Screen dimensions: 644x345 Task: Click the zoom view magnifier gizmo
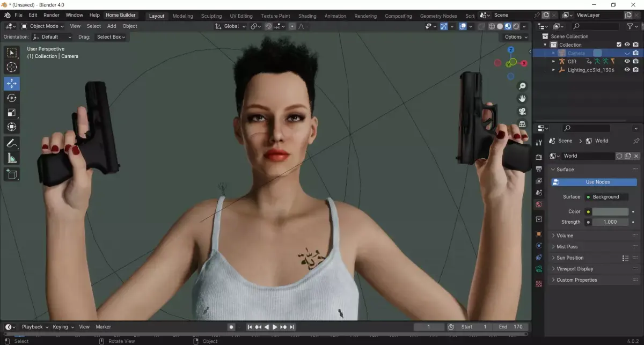point(522,86)
